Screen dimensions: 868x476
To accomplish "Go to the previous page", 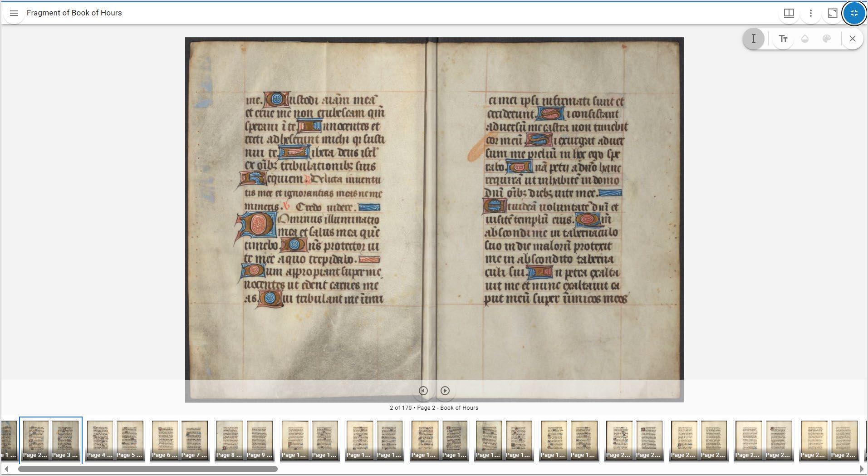I will pos(423,391).
